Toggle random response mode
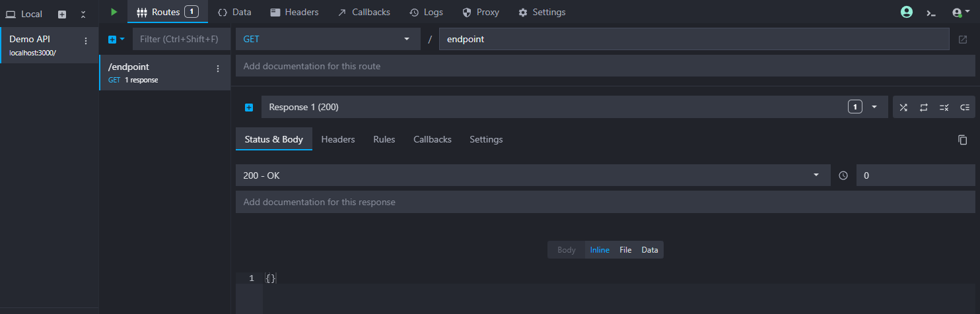 click(x=903, y=108)
